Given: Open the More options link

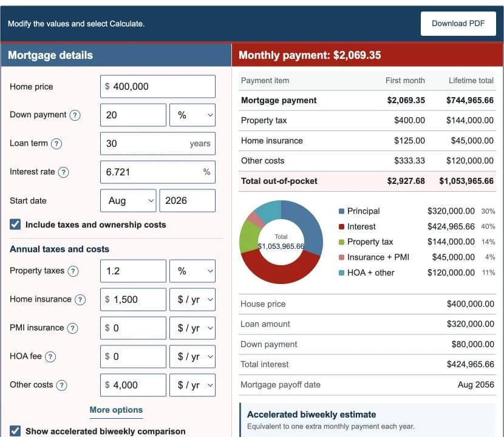Looking at the screenshot, I should pos(116,410).
